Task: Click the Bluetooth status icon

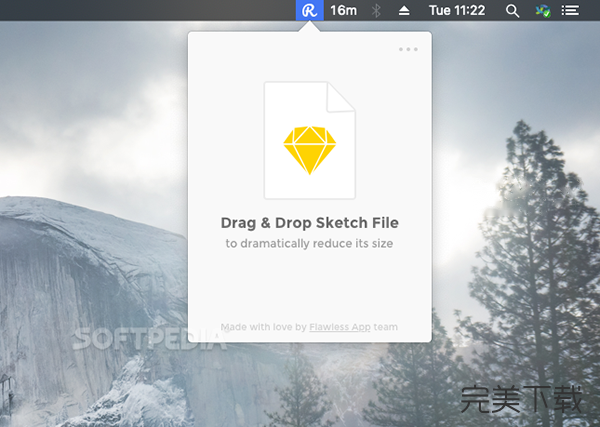Action: click(377, 10)
